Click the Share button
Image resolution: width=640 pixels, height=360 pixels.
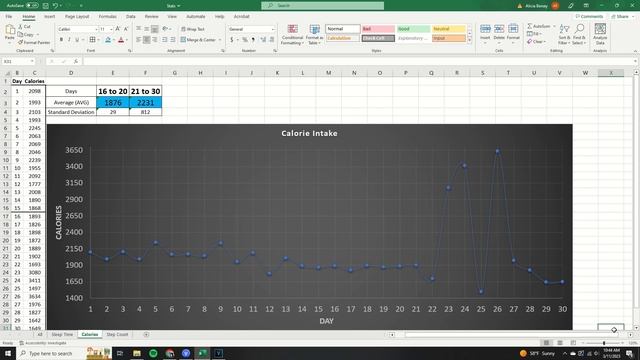click(620, 17)
